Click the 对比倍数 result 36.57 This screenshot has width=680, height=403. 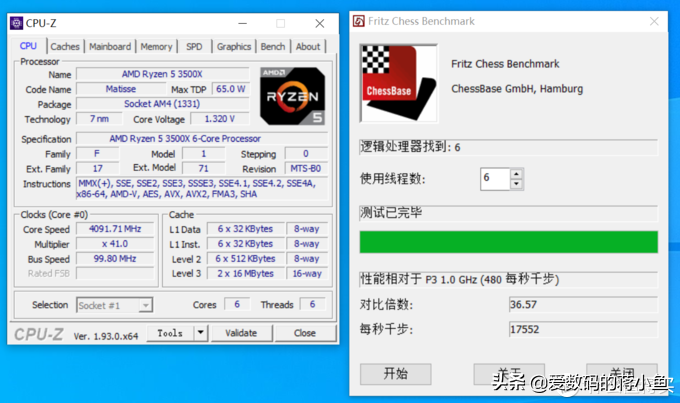click(x=583, y=305)
